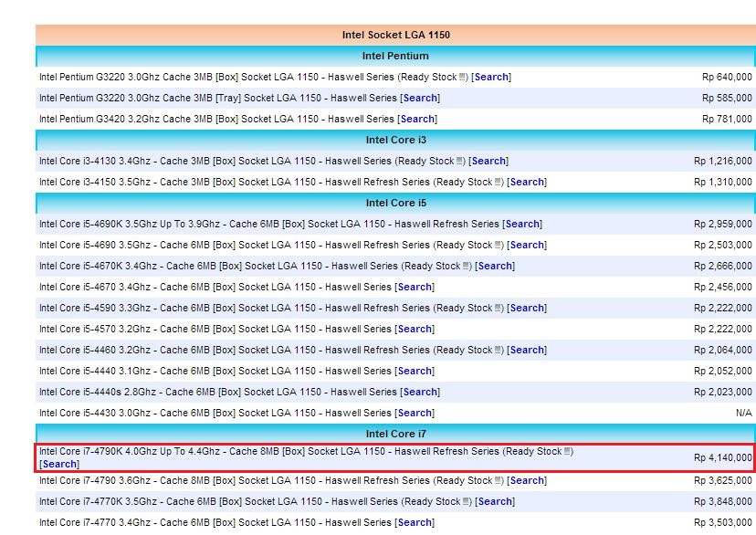The height and width of the screenshot is (535, 756).
Task: Select the Intel Socket LGA 1150 header
Action: [x=395, y=36]
